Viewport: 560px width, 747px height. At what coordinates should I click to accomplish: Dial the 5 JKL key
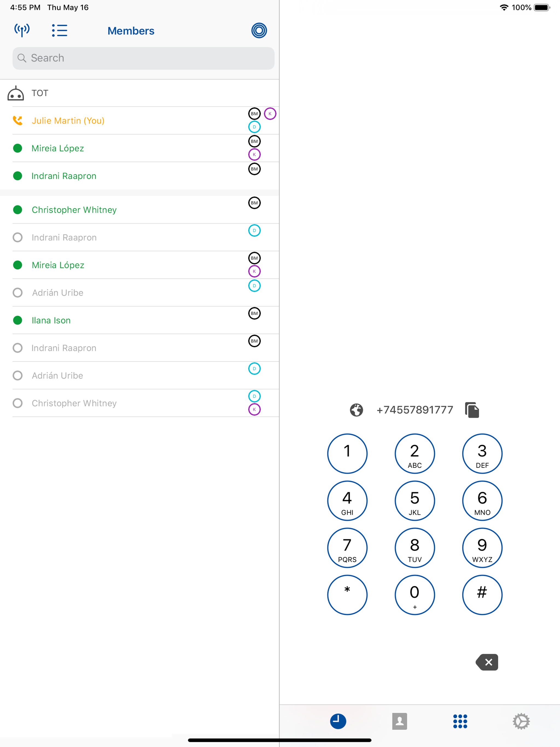click(x=415, y=501)
